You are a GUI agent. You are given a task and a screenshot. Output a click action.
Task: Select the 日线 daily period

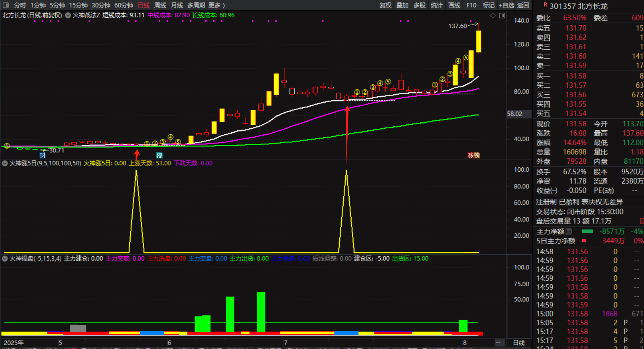click(x=144, y=5)
